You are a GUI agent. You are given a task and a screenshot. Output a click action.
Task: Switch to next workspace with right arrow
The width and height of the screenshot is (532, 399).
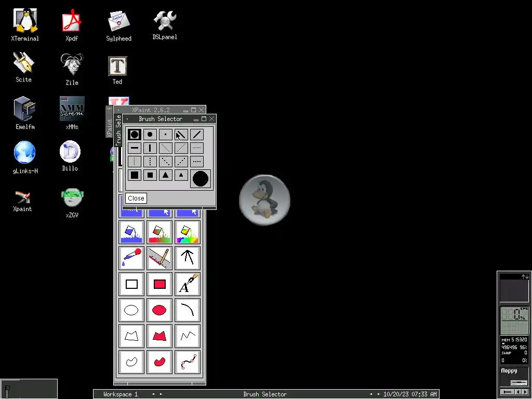(x=161, y=394)
